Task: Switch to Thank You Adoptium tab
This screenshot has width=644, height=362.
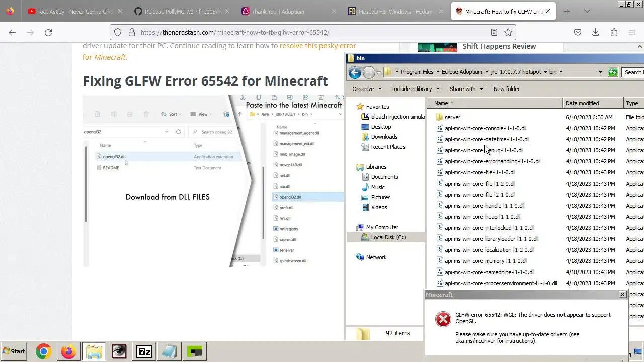Action: 289,11
